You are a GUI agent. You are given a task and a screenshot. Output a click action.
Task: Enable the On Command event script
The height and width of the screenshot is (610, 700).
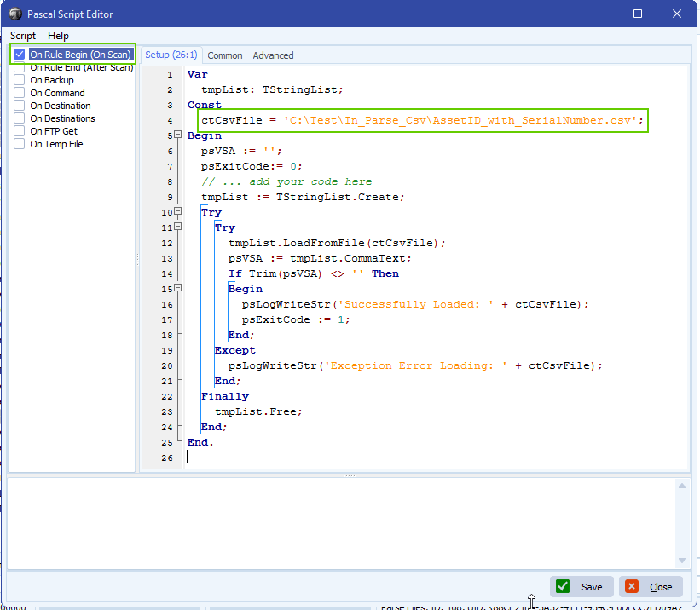pos(18,92)
